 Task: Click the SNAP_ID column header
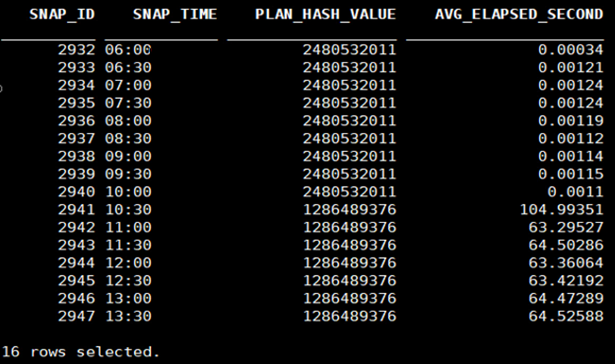click(62, 14)
